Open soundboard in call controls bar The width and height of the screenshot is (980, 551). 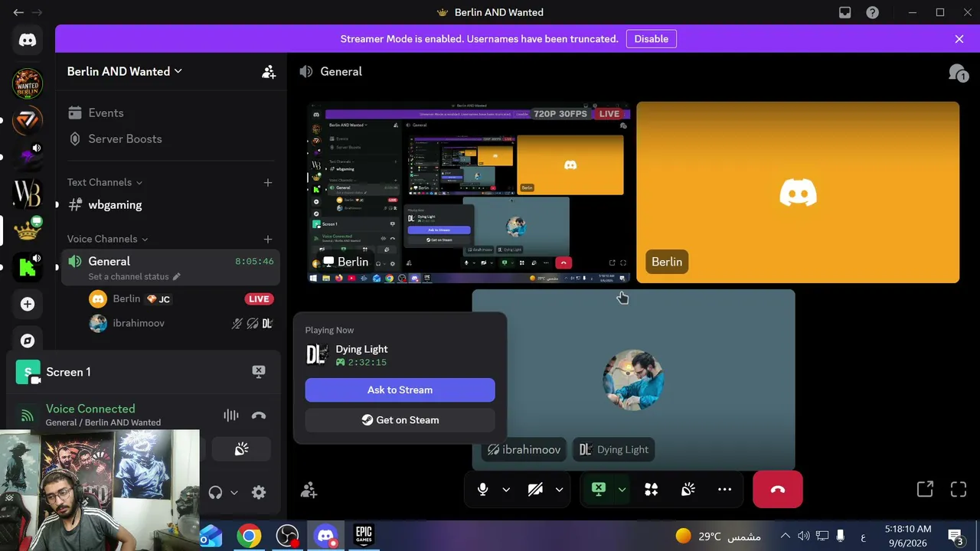coord(688,490)
